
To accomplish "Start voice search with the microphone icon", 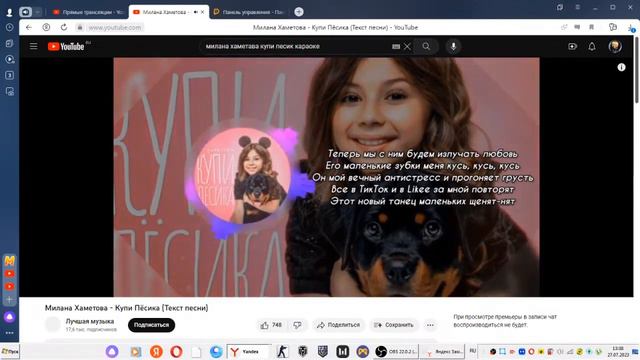I will click(453, 47).
